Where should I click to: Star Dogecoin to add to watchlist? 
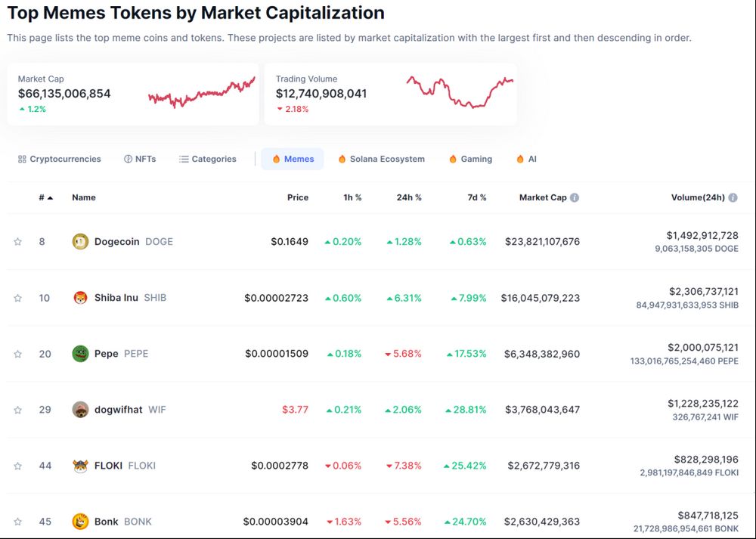(x=17, y=242)
